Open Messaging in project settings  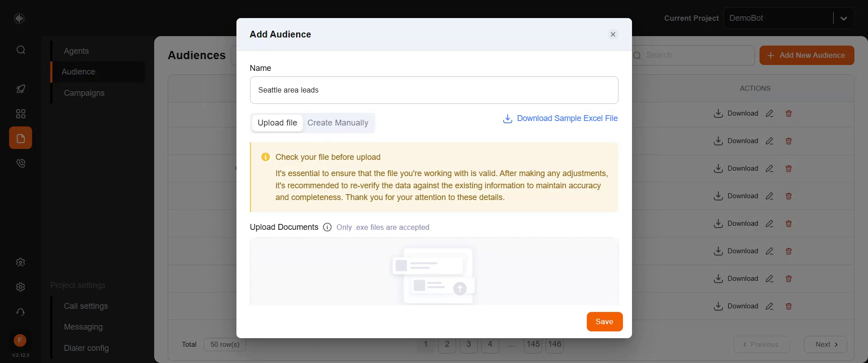point(83,327)
